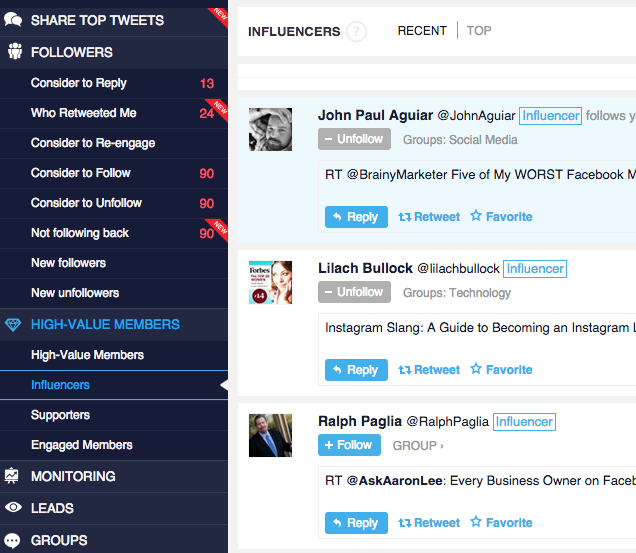Click the Retweet action on John Paul Aguiar's tweet

pos(429,217)
